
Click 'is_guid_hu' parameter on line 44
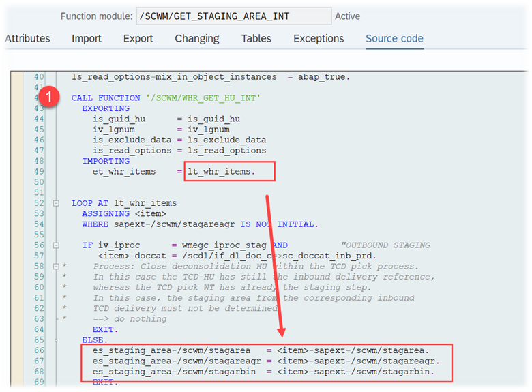point(119,119)
